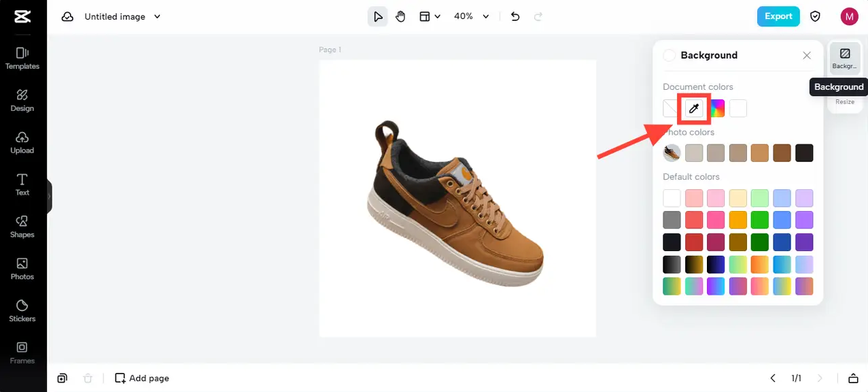
Task: Click the cloud save status icon
Action: click(67, 16)
